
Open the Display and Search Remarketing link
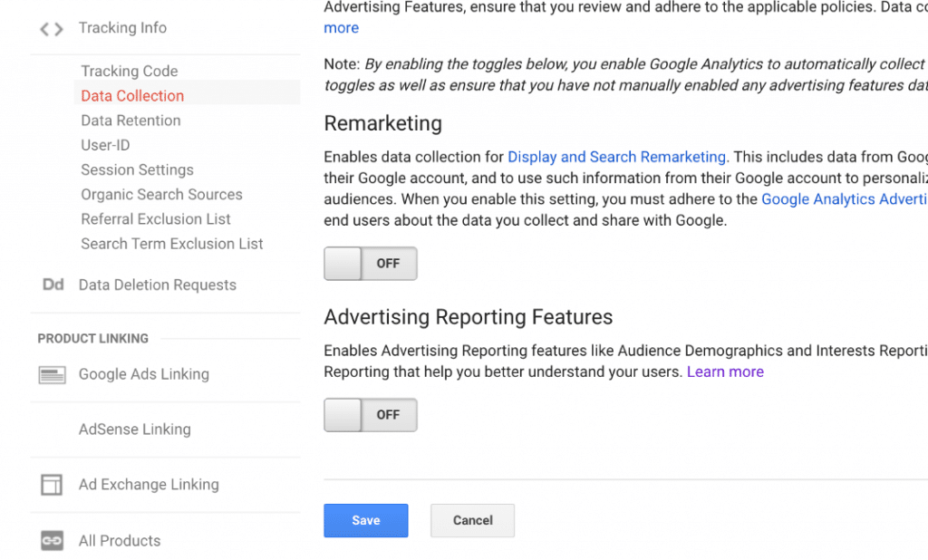pyautogui.click(x=618, y=157)
